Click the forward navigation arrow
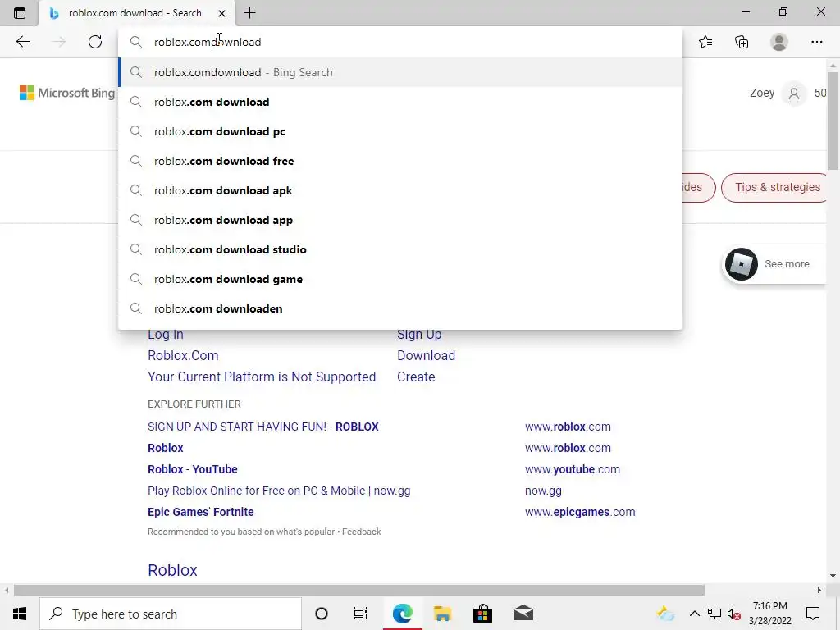 59,42
